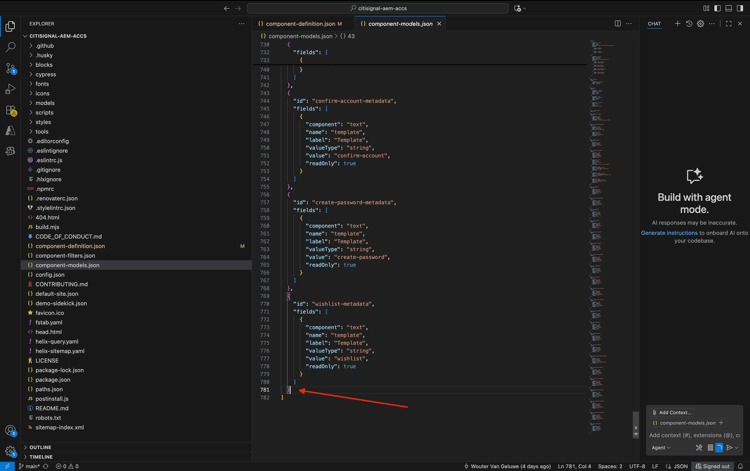
Task: Open the Extensions view
Action: pos(11,110)
